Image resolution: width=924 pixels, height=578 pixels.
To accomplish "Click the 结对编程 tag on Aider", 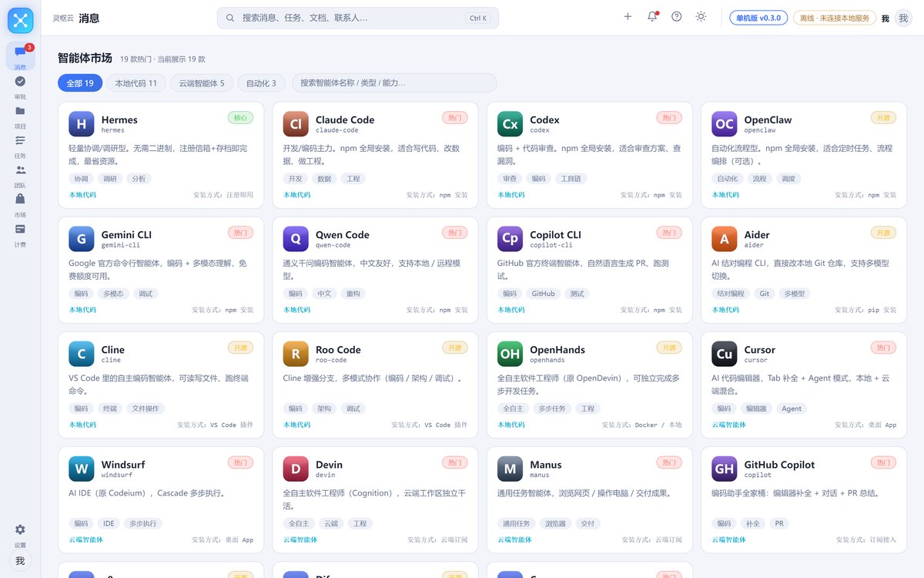I will [730, 294].
